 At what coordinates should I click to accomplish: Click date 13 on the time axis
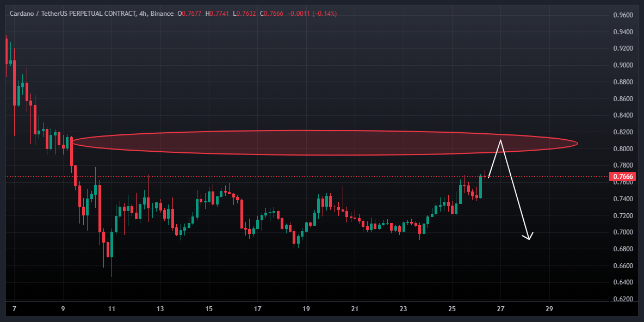click(160, 309)
